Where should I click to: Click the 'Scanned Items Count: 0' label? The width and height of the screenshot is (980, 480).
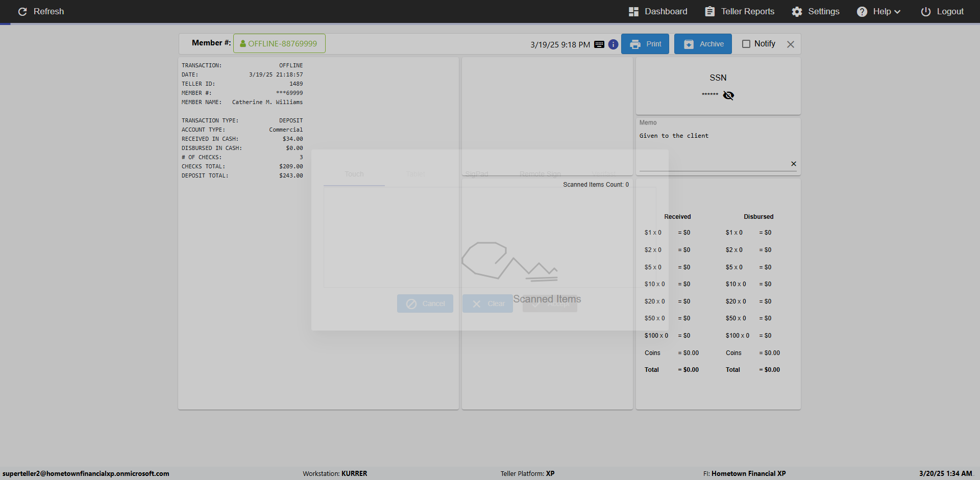pos(596,185)
